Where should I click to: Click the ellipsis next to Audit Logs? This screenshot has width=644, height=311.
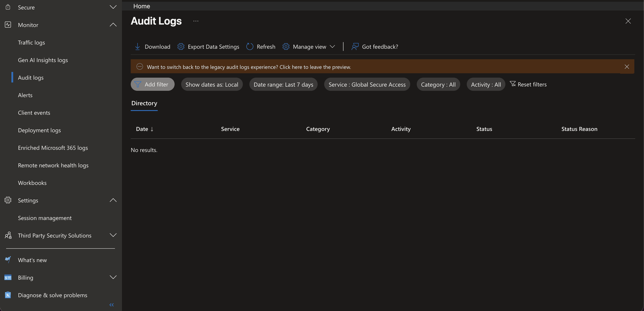coord(196,21)
